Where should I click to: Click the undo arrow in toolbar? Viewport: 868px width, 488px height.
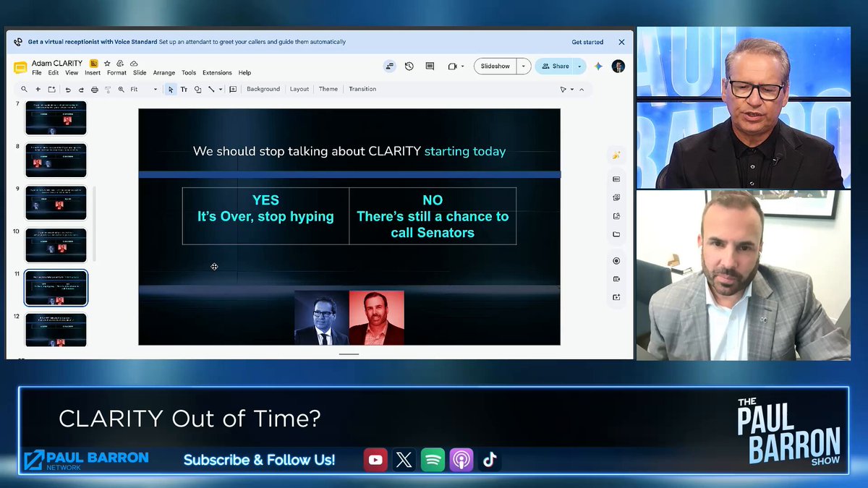coord(68,90)
